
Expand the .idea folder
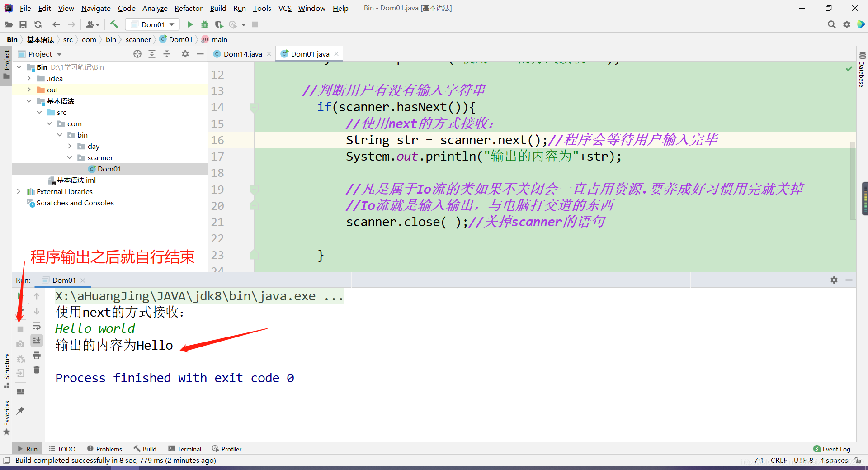click(29, 78)
